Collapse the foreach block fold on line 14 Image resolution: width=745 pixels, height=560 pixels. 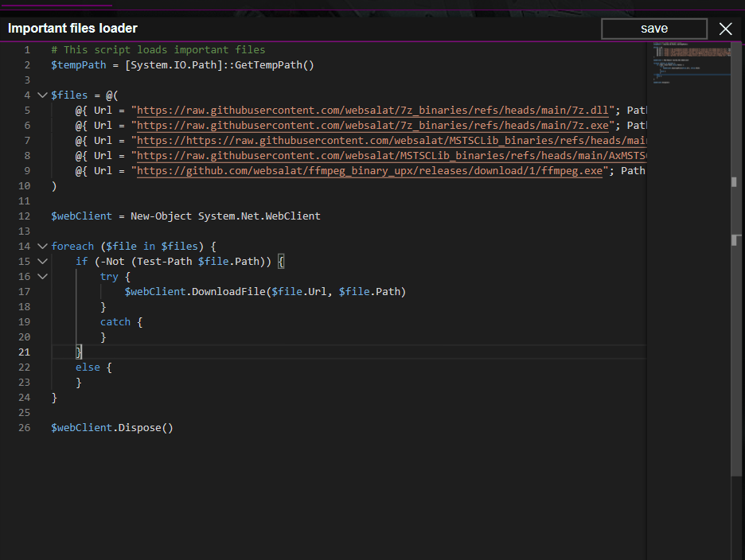42,246
